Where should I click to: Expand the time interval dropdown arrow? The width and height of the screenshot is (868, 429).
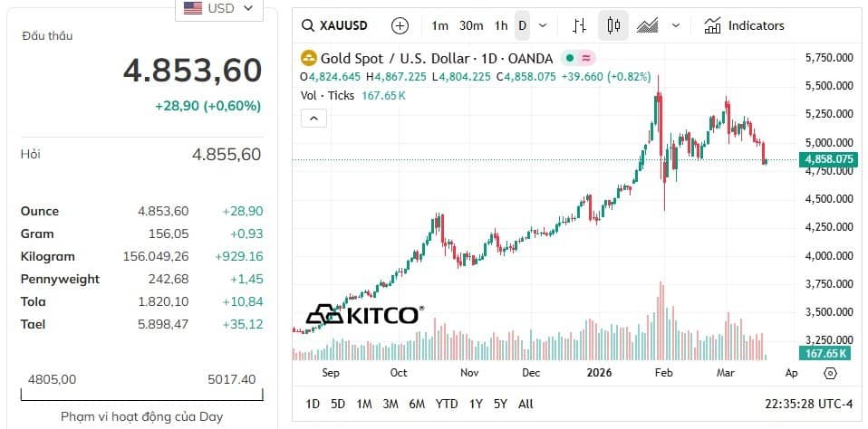coord(543,25)
